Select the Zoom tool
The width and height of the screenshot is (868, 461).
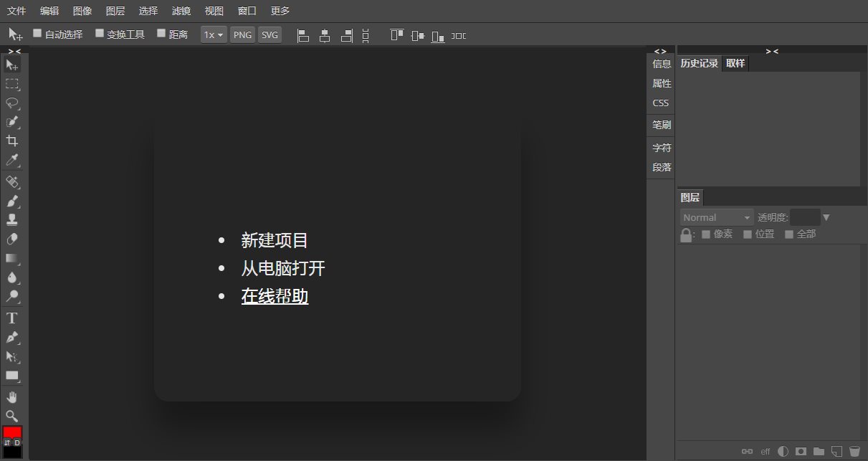coord(12,416)
